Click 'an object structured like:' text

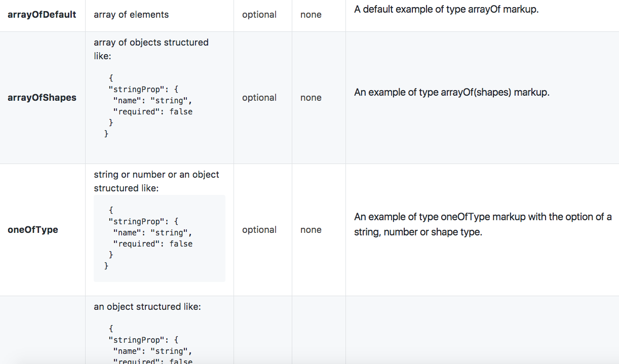(x=147, y=307)
